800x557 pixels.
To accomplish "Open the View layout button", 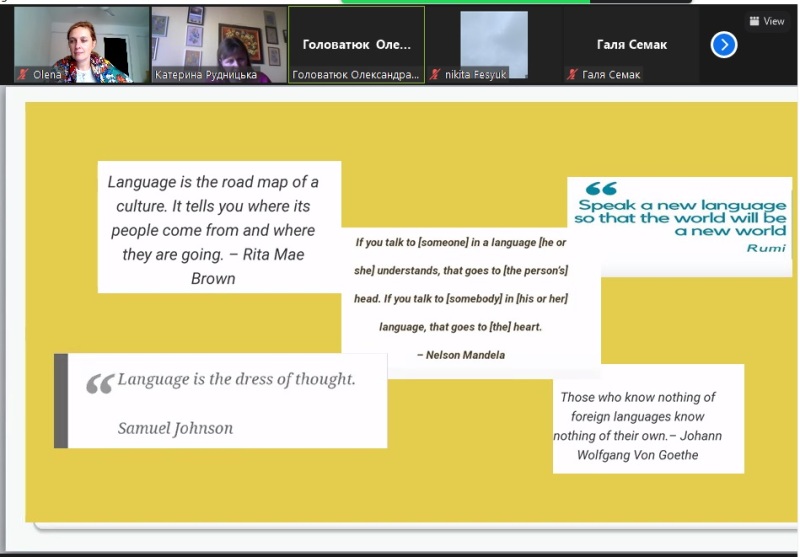I will pyautogui.click(x=767, y=21).
